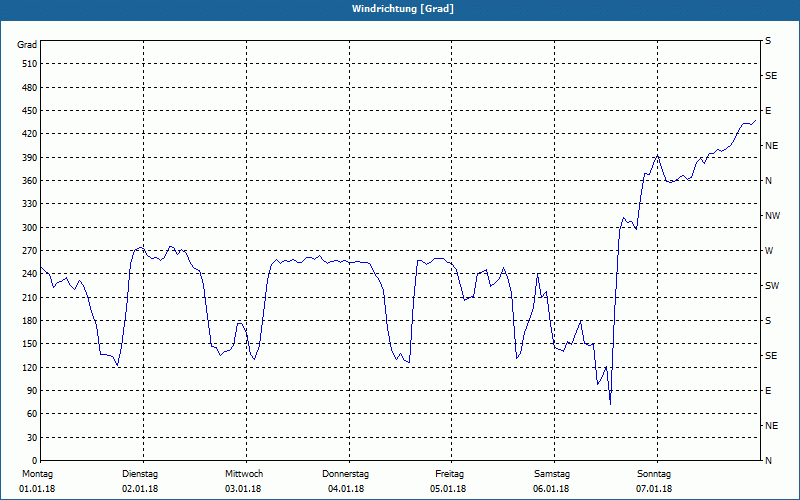Choose the 150 y-axis value
The height and width of the screenshot is (500, 800).
[x=30, y=344]
